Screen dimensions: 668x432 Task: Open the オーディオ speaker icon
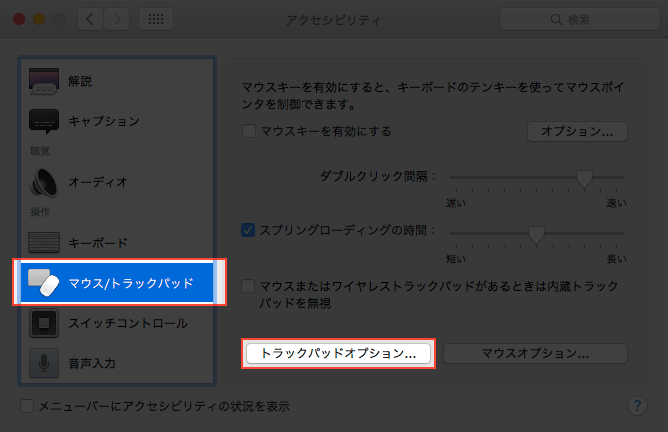tap(44, 182)
